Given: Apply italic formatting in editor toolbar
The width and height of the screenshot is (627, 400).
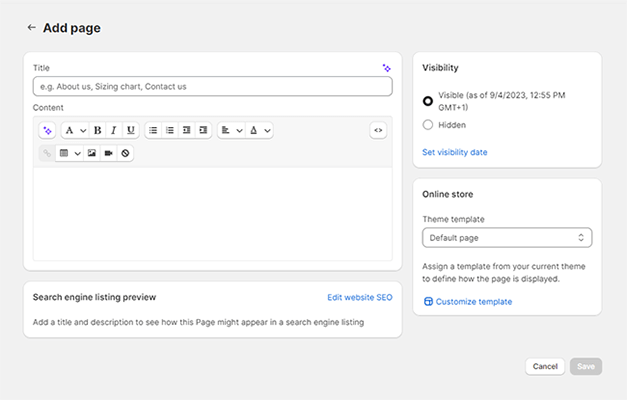Looking at the screenshot, I should [114, 130].
